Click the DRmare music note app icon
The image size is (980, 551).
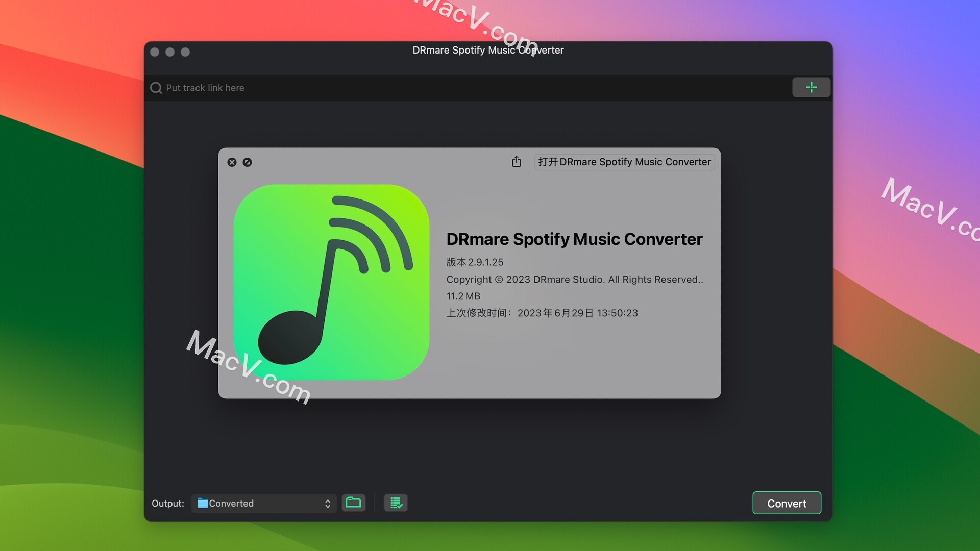click(x=331, y=282)
